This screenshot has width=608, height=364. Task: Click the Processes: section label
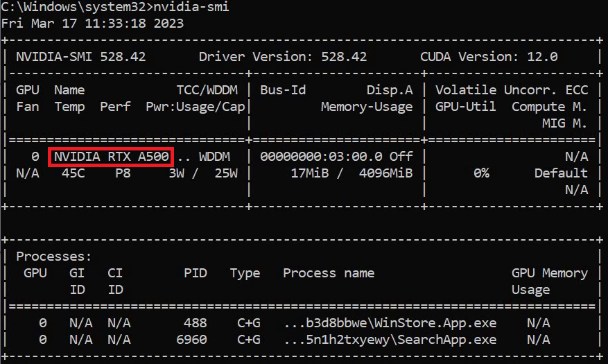(54, 257)
